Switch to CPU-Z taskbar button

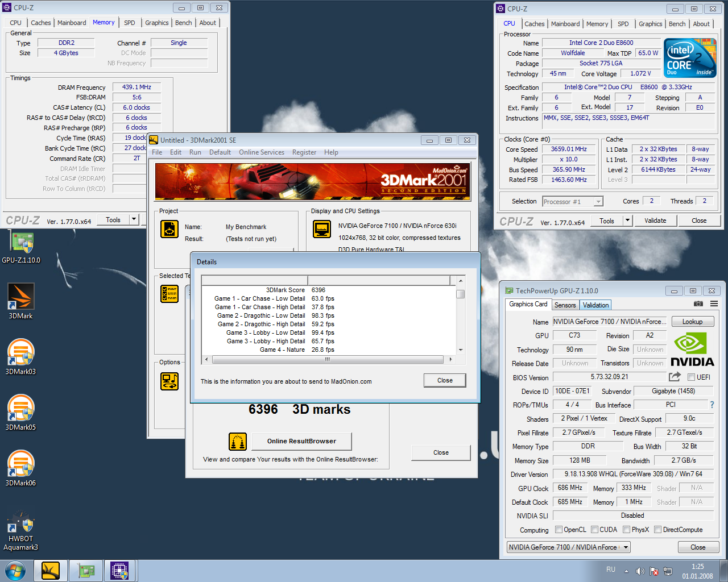(119, 571)
